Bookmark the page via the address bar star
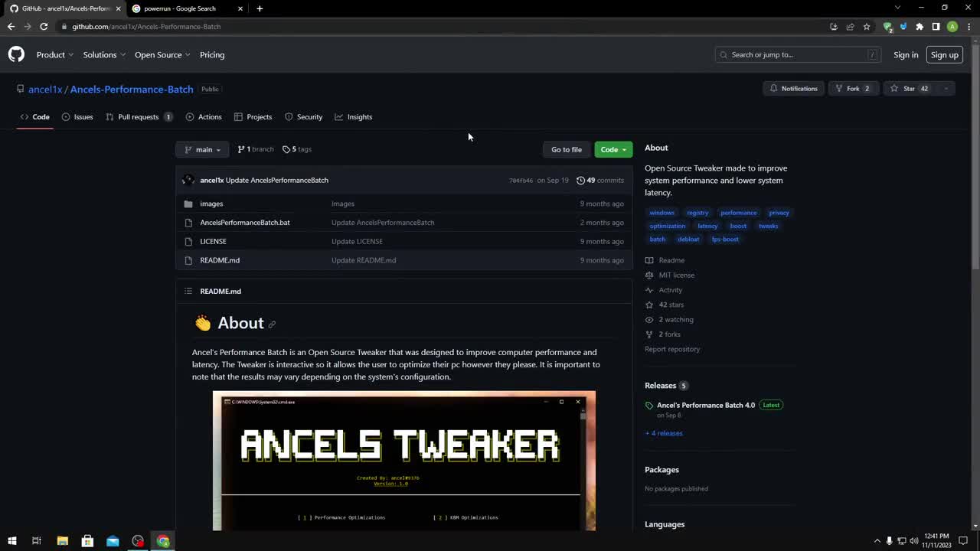Screen dimensions: 980x551 (x=866, y=26)
